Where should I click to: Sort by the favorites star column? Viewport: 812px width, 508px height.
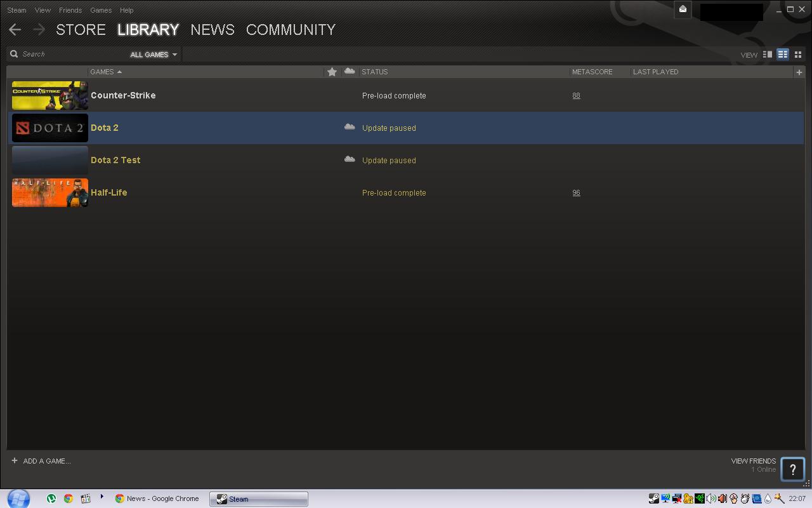(332, 72)
